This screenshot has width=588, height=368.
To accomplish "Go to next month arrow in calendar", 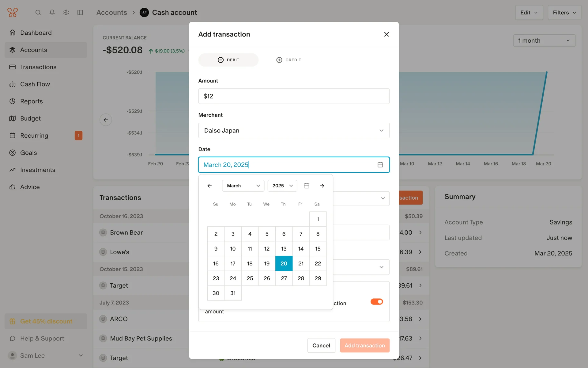I will coord(322,186).
